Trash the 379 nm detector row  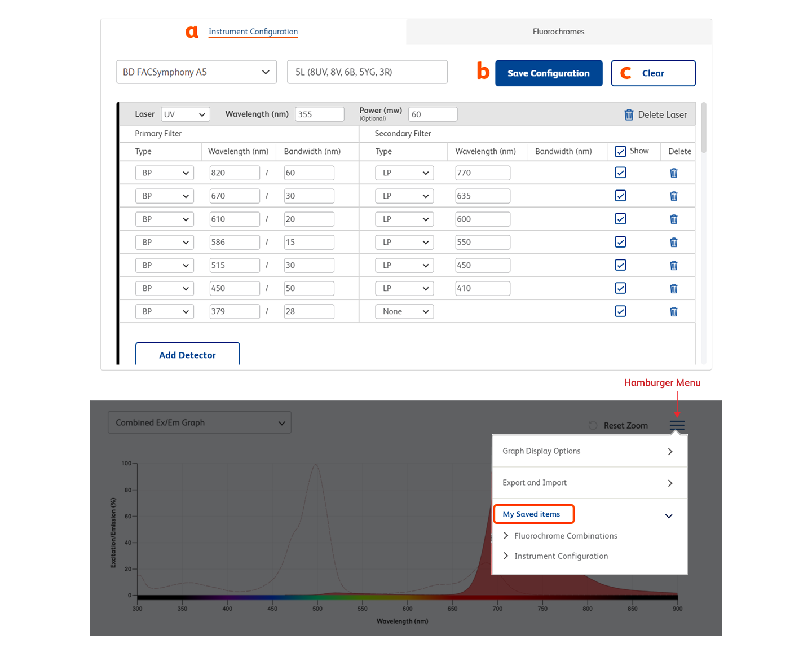pyautogui.click(x=673, y=312)
